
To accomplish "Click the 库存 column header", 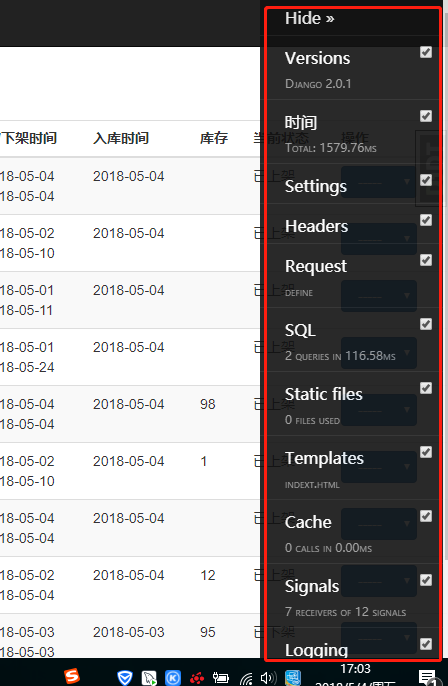I will (x=214, y=138).
